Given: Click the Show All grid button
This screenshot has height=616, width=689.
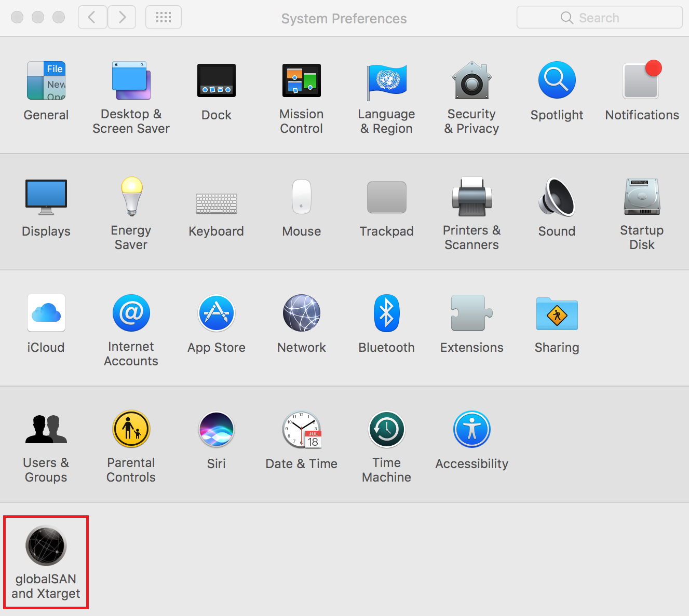Looking at the screenshot, I should (x=164, y=18).
